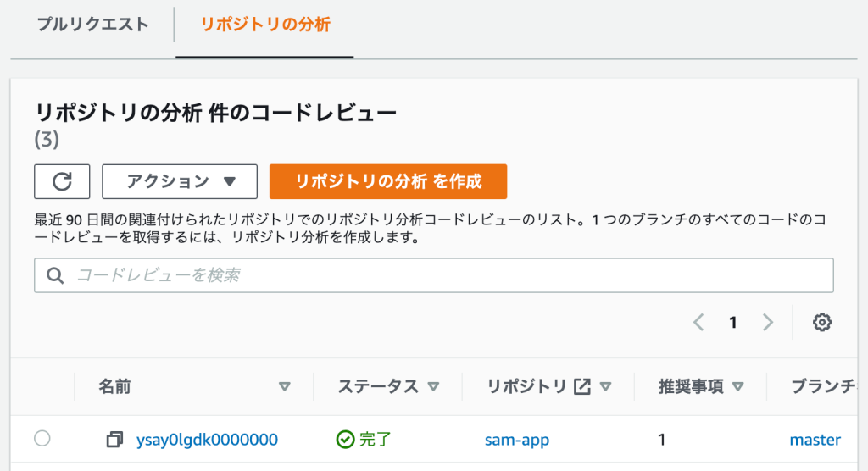This screenshot has height=471, width=868.
Task: Click the リポジトリの分析 を作成 button
Action: coord(388,181)
